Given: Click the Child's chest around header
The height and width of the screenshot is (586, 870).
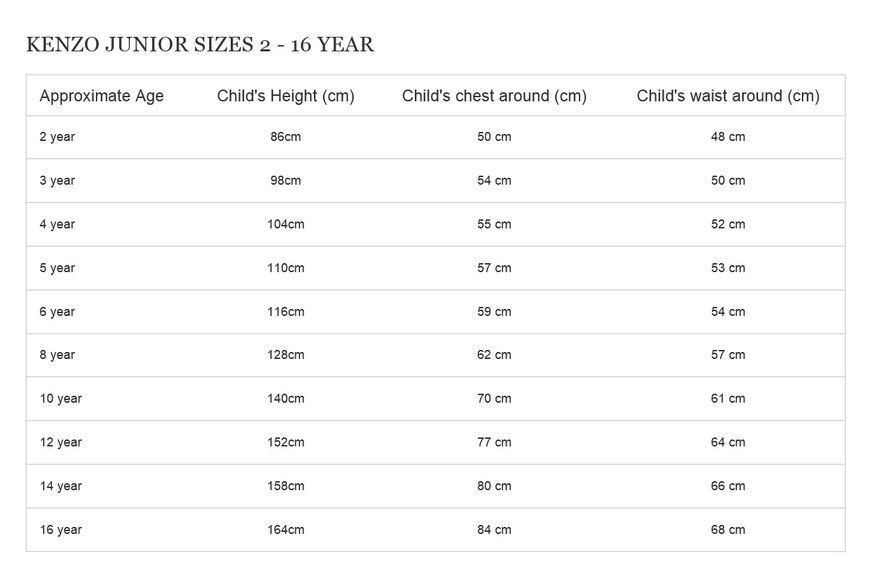Looking at the screenshot, I should click(x=494, y=96).
